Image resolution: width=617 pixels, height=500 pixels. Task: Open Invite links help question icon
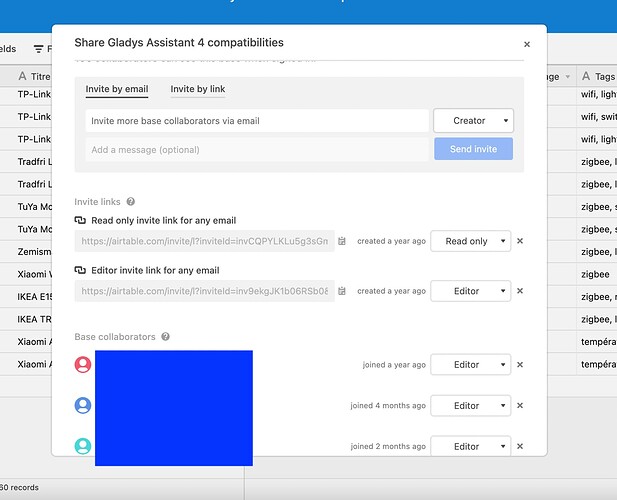[131, 202]
